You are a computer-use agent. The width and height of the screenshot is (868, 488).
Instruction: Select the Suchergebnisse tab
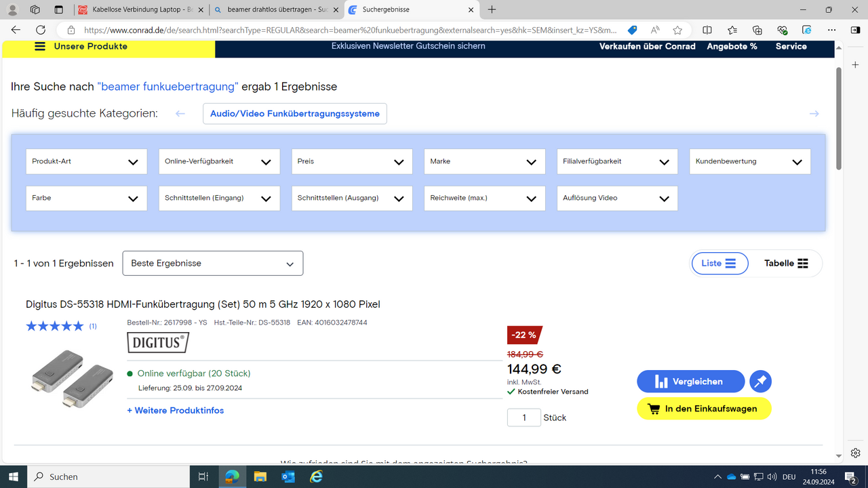pos(412,9)
